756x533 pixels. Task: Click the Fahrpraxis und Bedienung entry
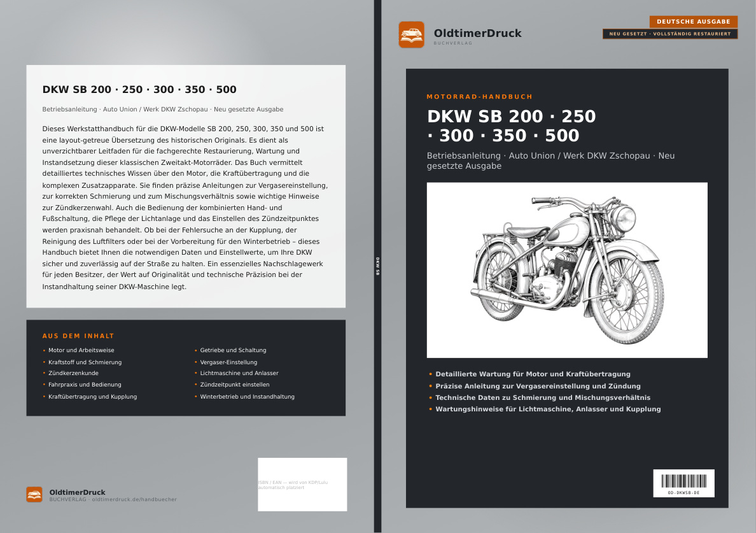tap(85, 385)
